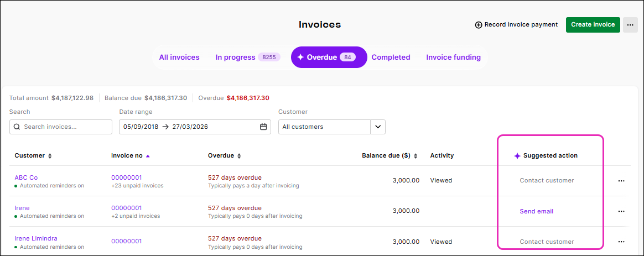This screenshot has height=256, width=644.
Task: Switch to Completed tab
Action: (x=391, y=58)
